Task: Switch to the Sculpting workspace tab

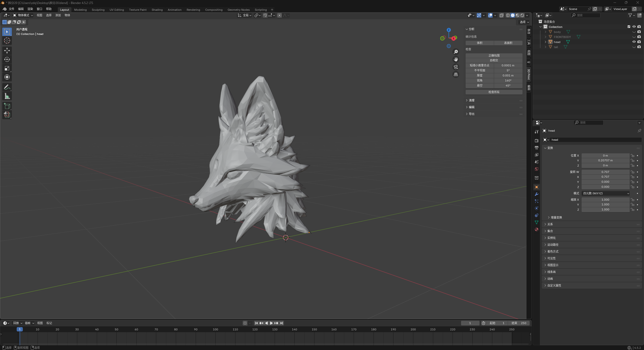Action: 98,10
